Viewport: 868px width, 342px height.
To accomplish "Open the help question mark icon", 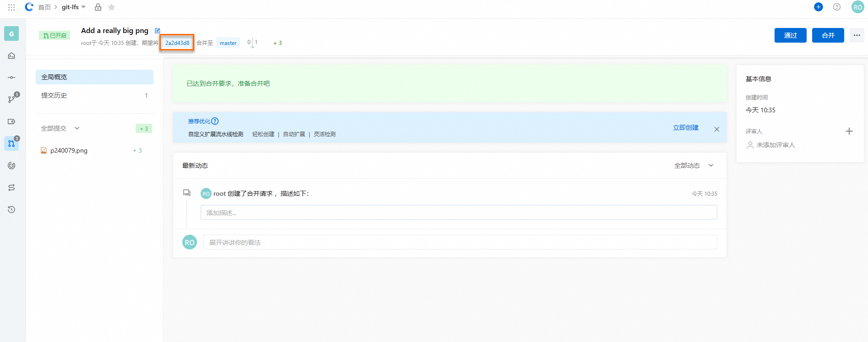I will point(837,7).
